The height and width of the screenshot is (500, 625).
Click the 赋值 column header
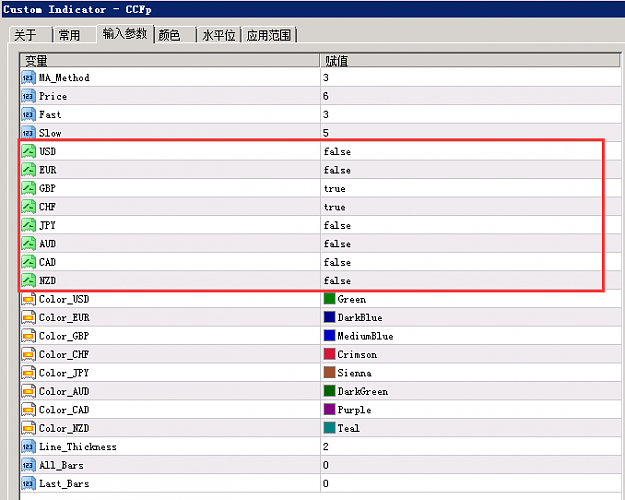(x=470, y=61)
